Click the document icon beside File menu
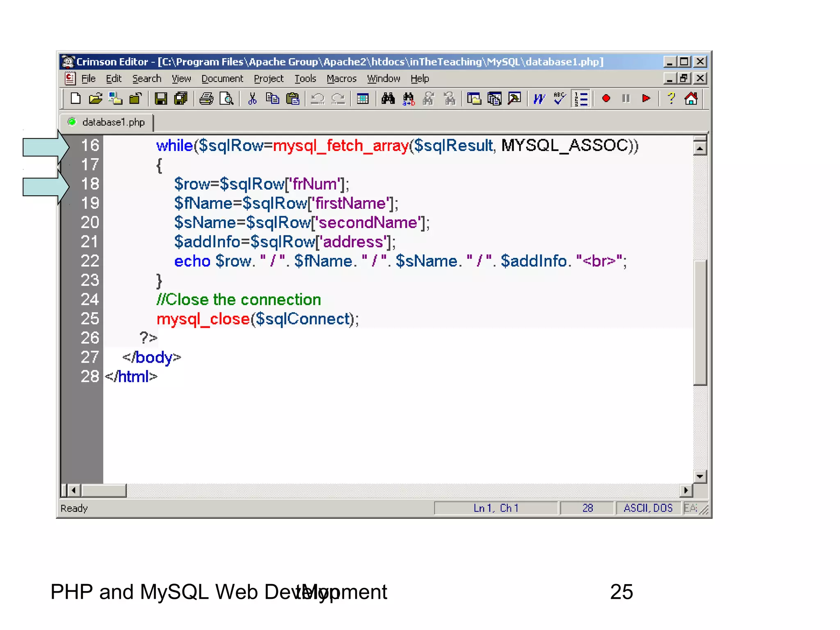 (x=70, y=78)
